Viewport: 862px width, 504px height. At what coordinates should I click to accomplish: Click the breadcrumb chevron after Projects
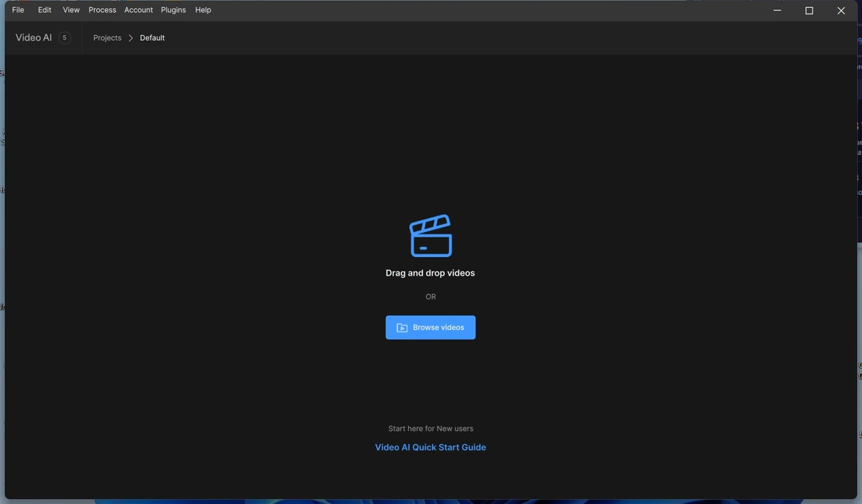(131, 38)
